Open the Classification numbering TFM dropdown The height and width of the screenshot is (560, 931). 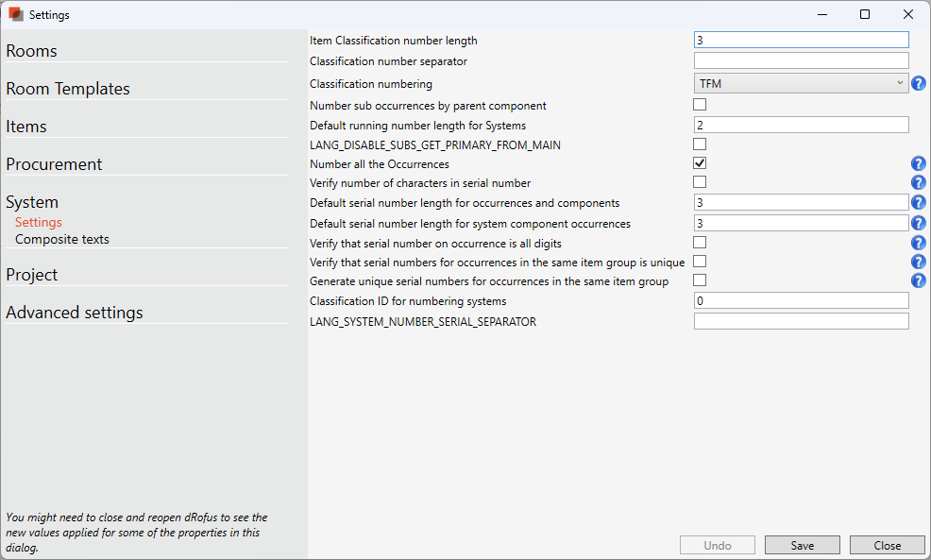tap(801, 84)
